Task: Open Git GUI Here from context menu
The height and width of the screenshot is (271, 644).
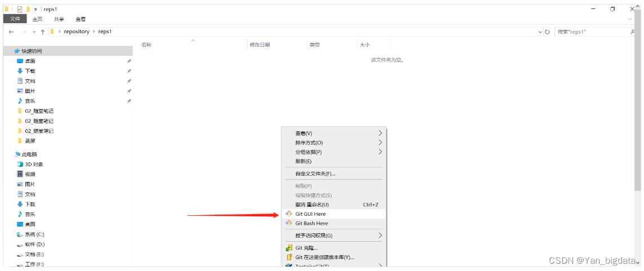Action: pyautogui.click(x=334, y=214)
